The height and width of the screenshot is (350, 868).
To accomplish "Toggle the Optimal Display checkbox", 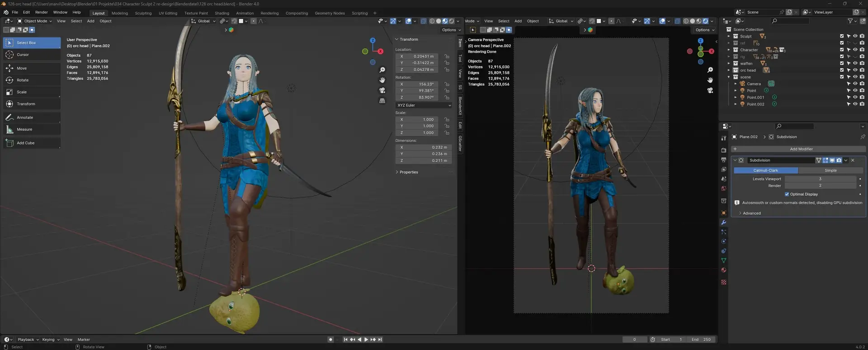I will pos(787,194).
